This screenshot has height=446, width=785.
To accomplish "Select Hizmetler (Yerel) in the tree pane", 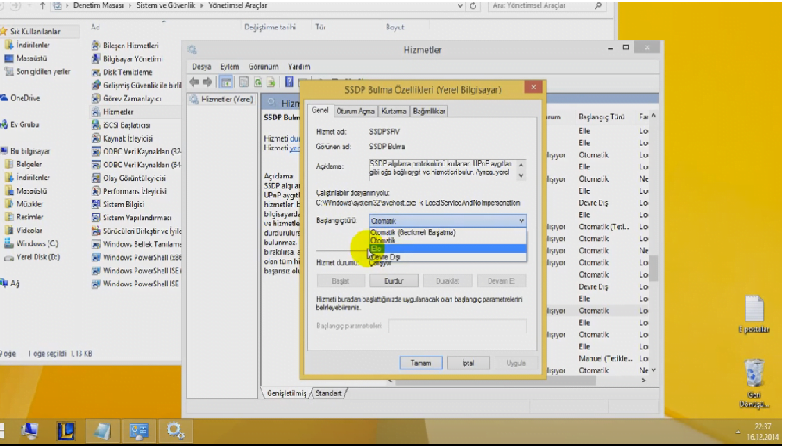I will point(226,99).
